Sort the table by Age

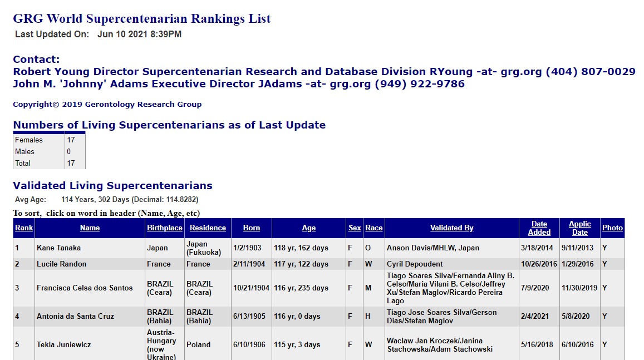(x=308, y=228)
